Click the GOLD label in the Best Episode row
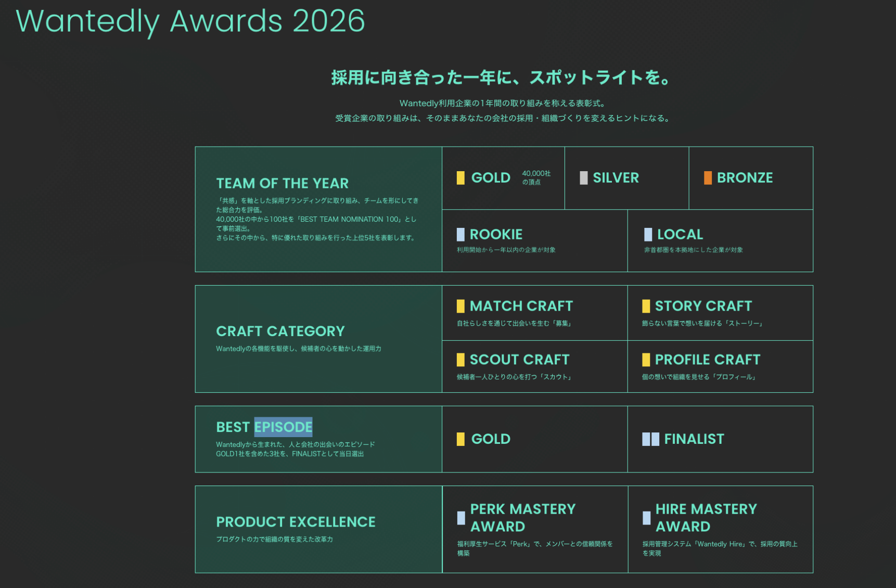The height and width of the screenshot is (588, 896). point(491,439)
